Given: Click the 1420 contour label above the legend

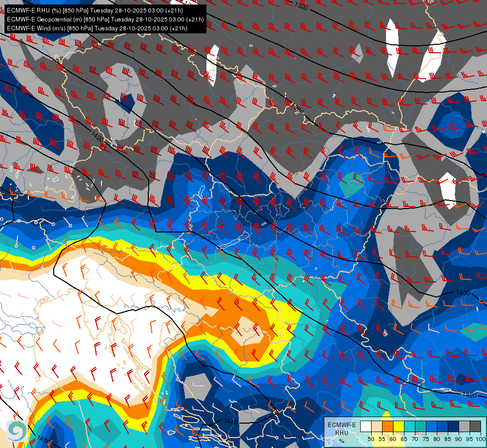Looking at the screenshot, I should coord(469,395).
